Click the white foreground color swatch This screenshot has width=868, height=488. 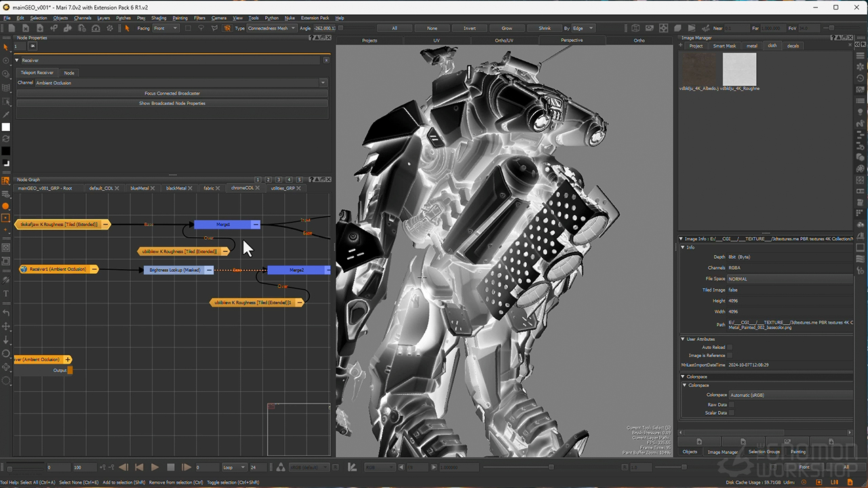click(6, 127)
